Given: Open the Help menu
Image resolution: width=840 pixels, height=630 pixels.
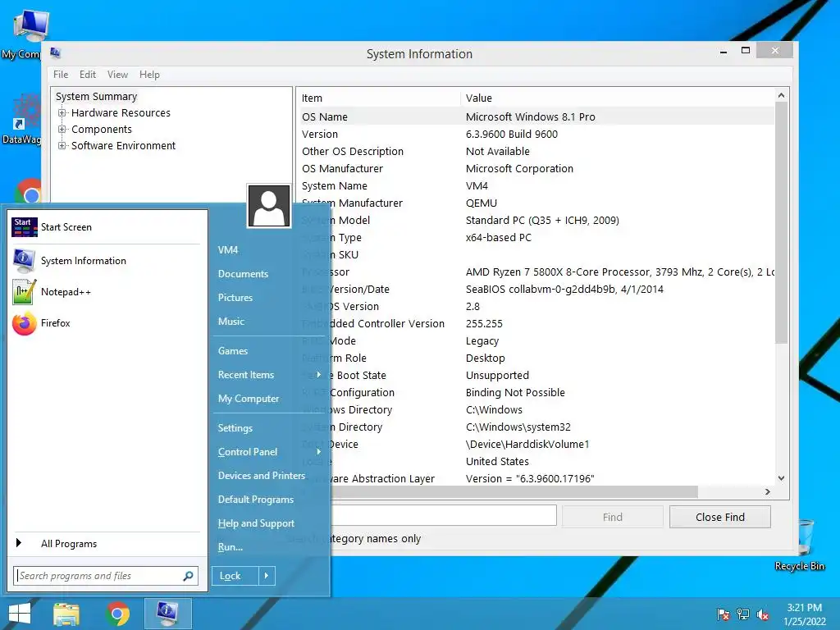Looking at the screenshot, I should pos(149,75).
